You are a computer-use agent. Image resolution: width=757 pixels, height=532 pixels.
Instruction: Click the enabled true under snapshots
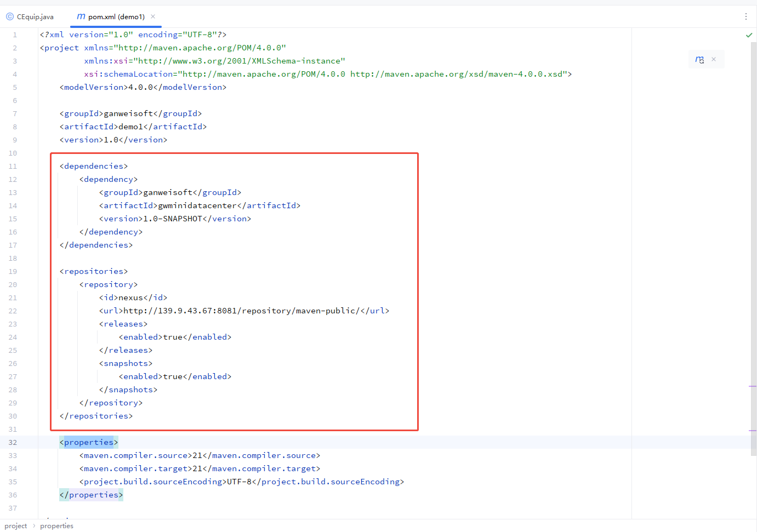[x=175, y=376]
